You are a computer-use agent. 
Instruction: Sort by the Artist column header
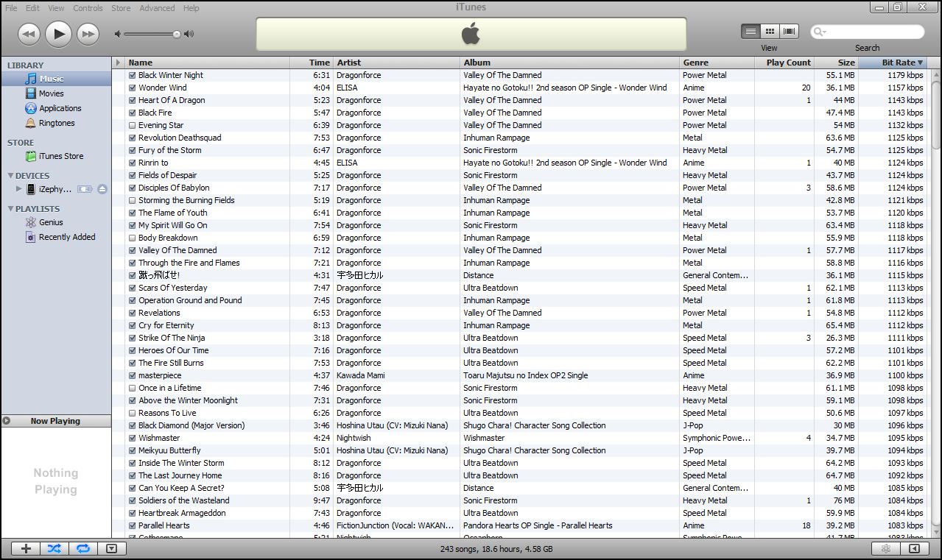click(397, 63)
